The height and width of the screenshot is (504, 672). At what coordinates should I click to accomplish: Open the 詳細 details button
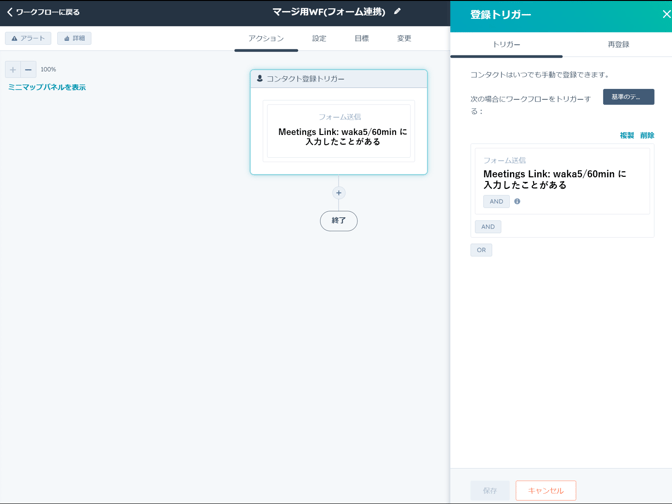pyautogui.click(x=74, y=38)
